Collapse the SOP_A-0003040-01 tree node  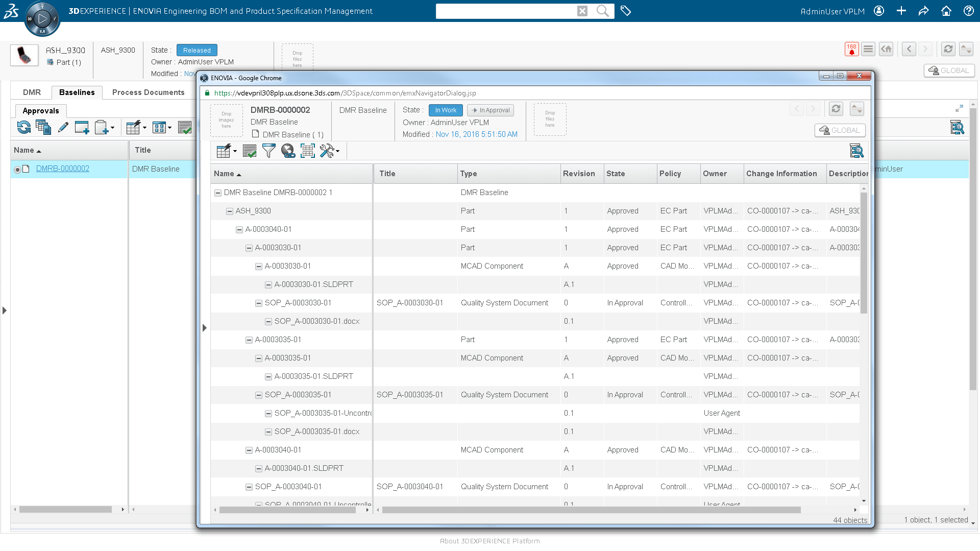tap(249, 487)
